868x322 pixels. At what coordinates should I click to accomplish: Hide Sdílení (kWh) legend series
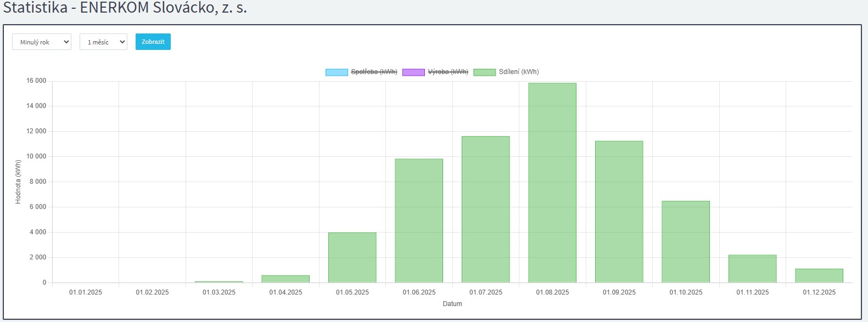point(518,72)
